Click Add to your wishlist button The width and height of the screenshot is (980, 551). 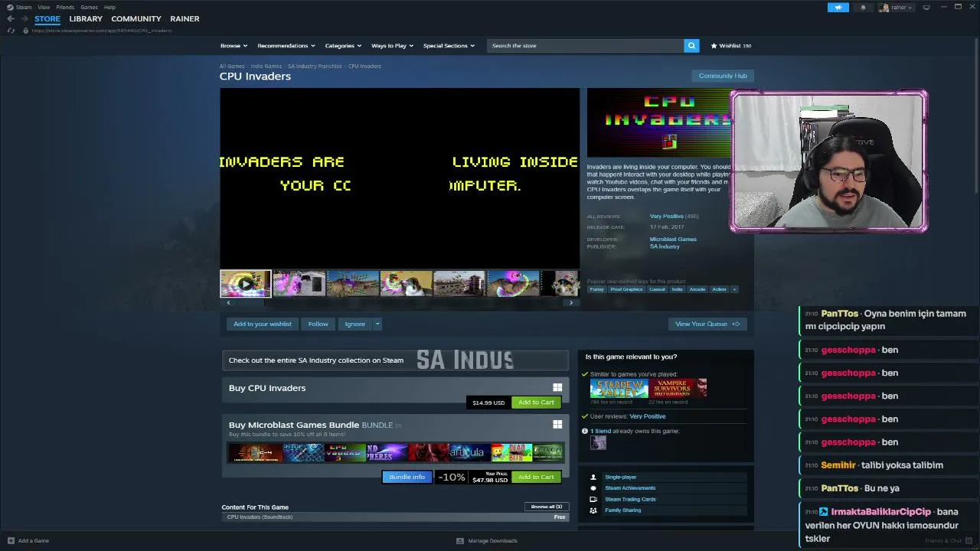coord(263,324)
